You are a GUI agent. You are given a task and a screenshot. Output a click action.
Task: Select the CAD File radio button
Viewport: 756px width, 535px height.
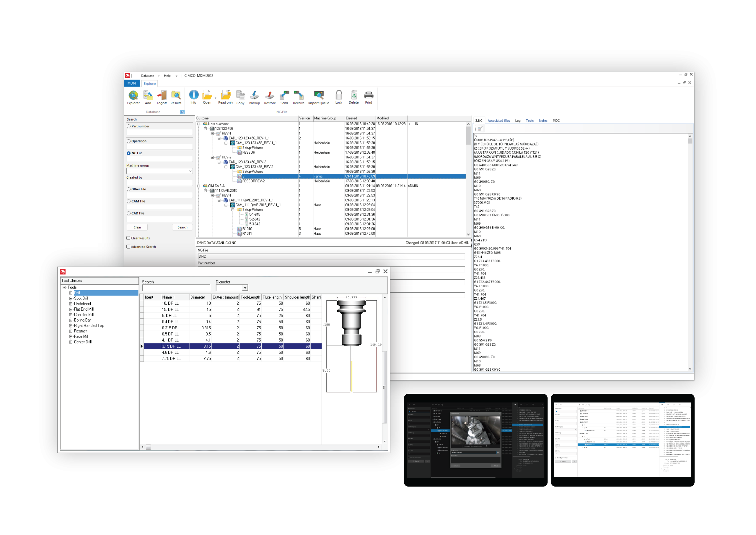coord(129,213)
